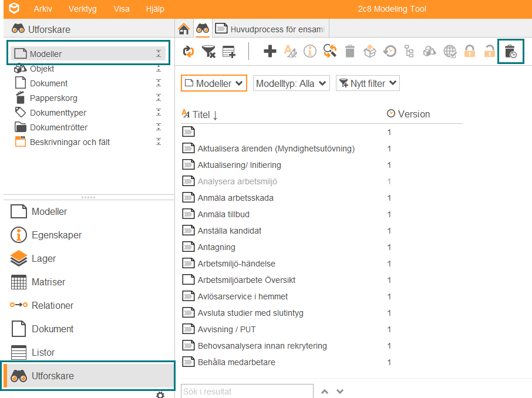Open the Huvudprocess för ensam tab

pos(271,29)
